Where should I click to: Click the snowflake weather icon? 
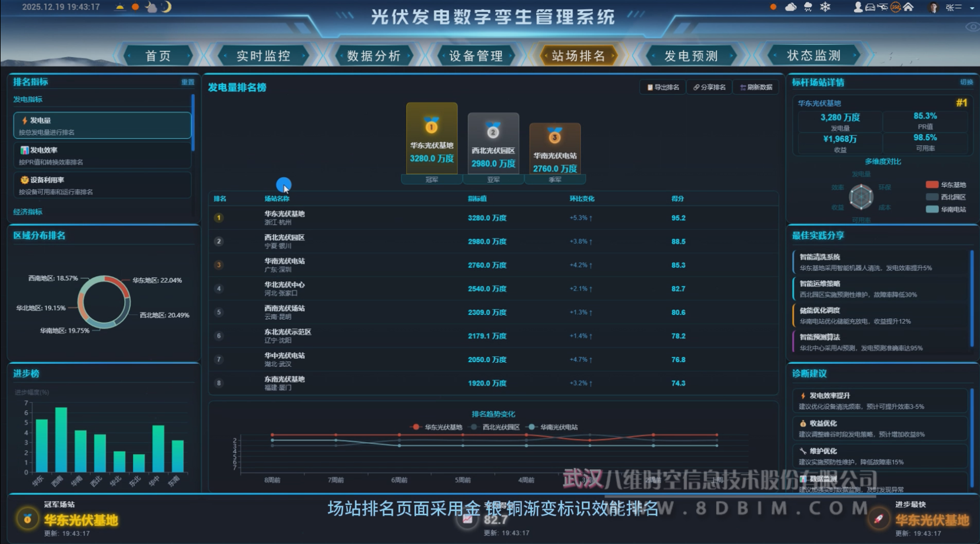coord(825,7)
